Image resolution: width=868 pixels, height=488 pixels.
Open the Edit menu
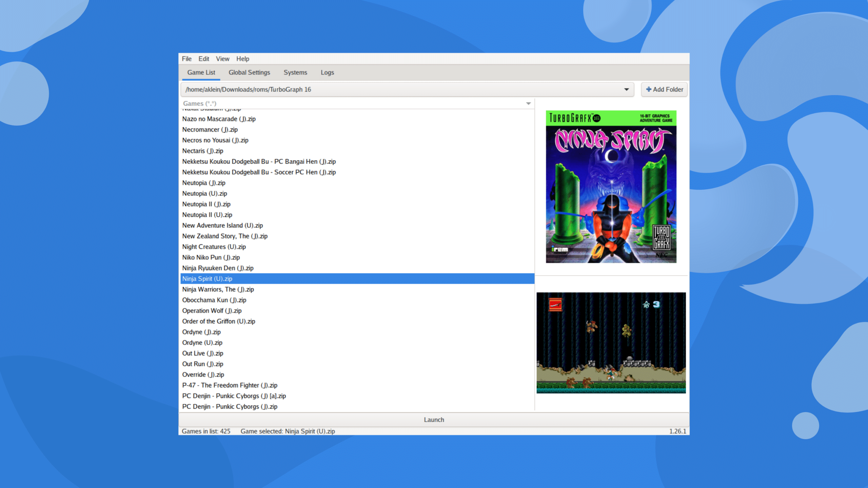pyautogui.click(x=204, y=59)
